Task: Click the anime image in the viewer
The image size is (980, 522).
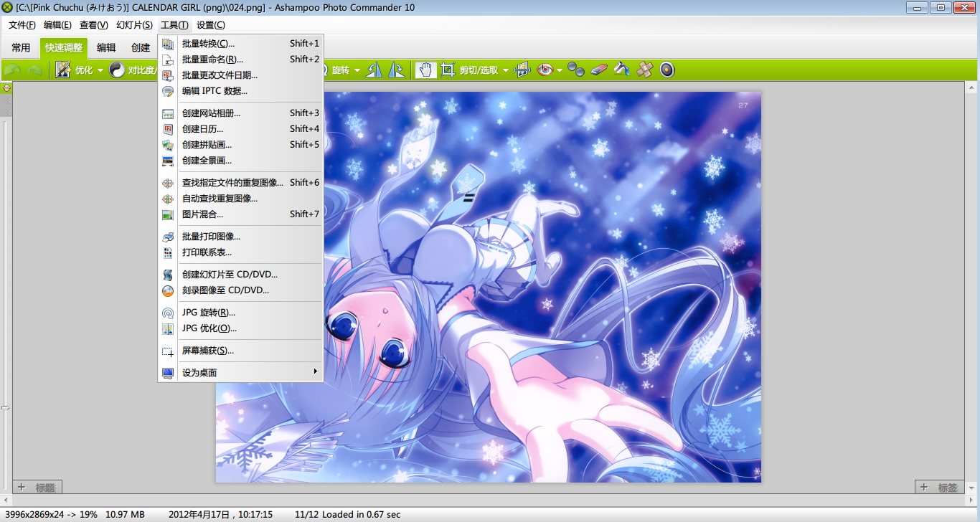Action: [488, 287]
